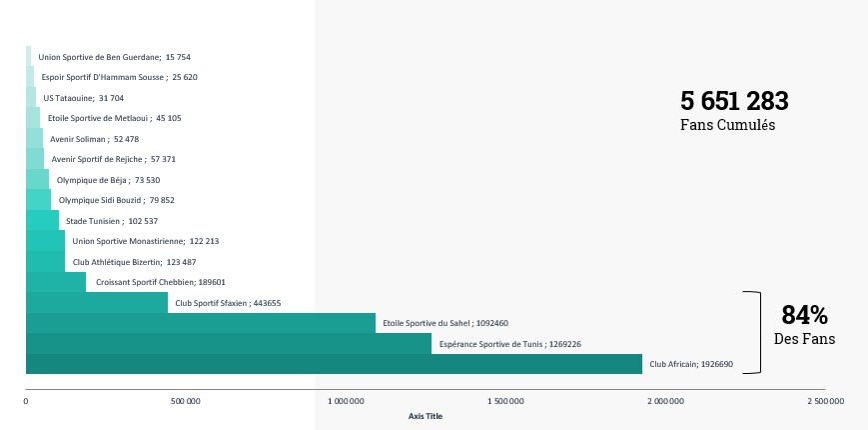Image resolution: width=868 pixels, height=430 pixels.
Task: Click the 'Avenir Sportif de Rejiche ; 57 371' label
Action: click(x=114, y=159)
